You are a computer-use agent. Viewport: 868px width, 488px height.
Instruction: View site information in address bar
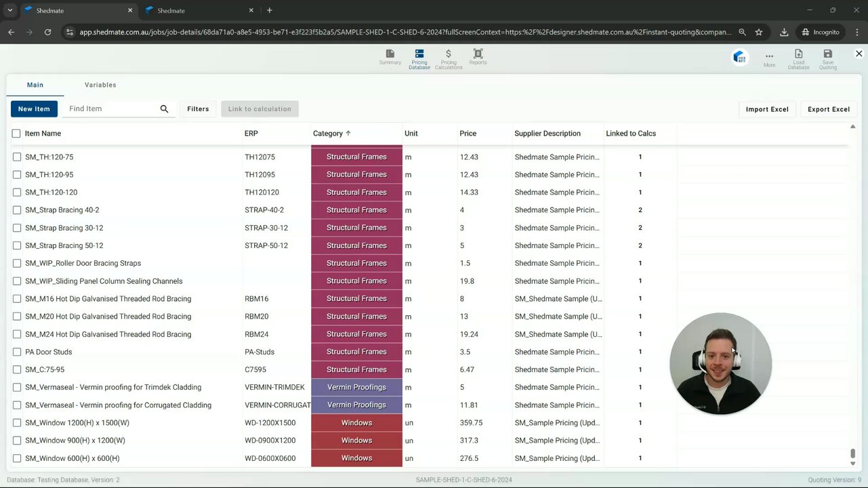(x=68, y=32)
